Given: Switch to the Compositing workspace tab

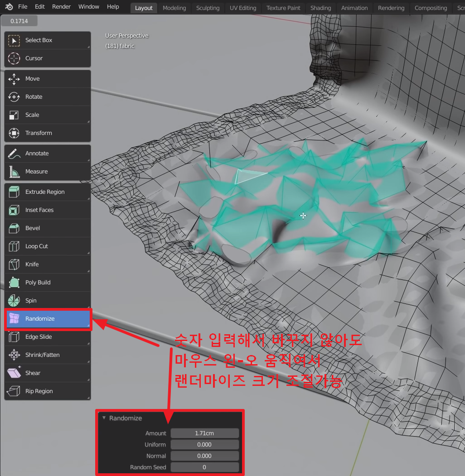Looking at the screenshot, I should pyautogui.click(x=431, y=8).
